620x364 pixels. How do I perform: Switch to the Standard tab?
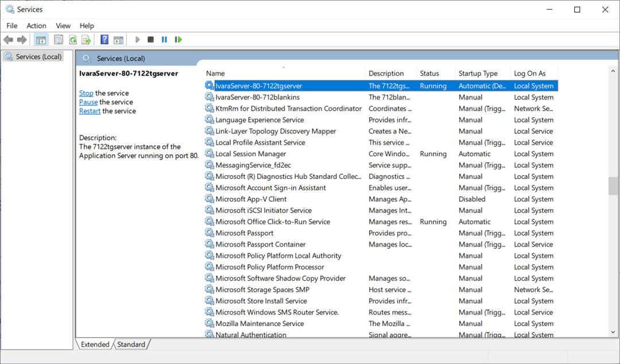tap(131, 344)
